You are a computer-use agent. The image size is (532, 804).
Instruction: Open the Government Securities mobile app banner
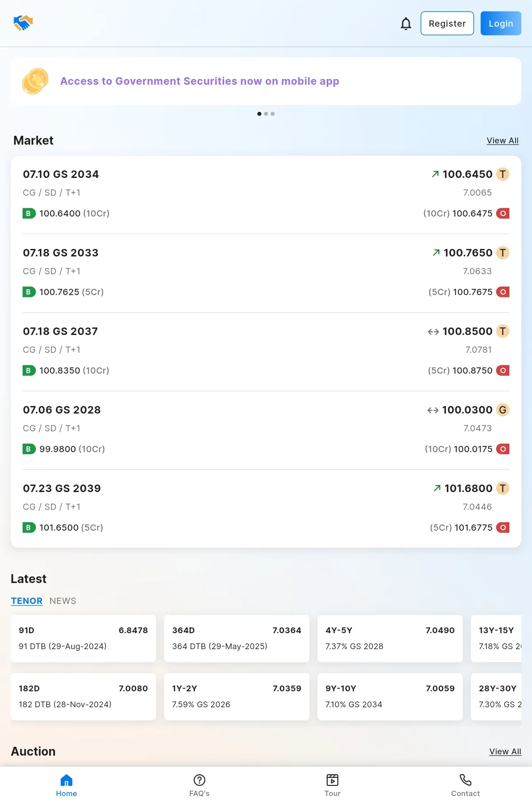pyautogui.click(x=266, y=81)
